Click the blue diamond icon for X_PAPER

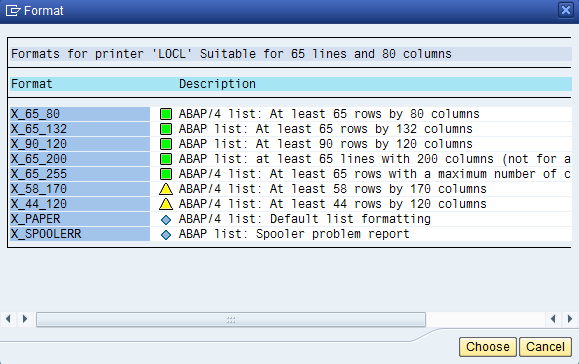tap(166, 220)
